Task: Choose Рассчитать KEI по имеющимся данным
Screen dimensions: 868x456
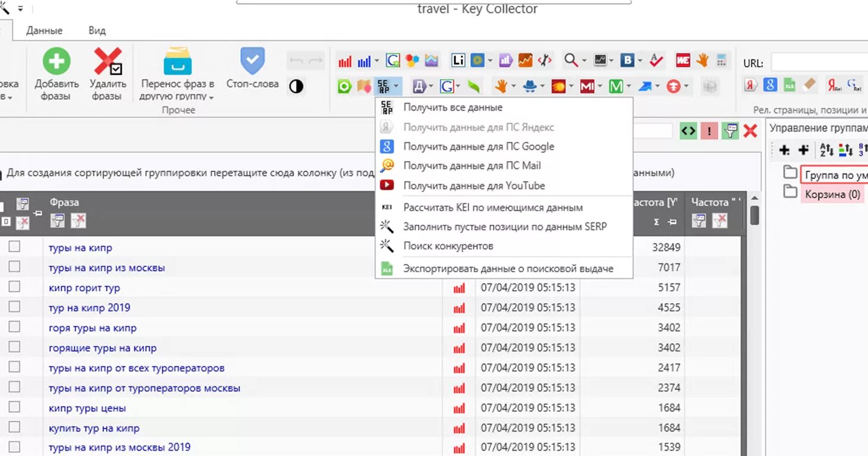Action: point(493,207)
